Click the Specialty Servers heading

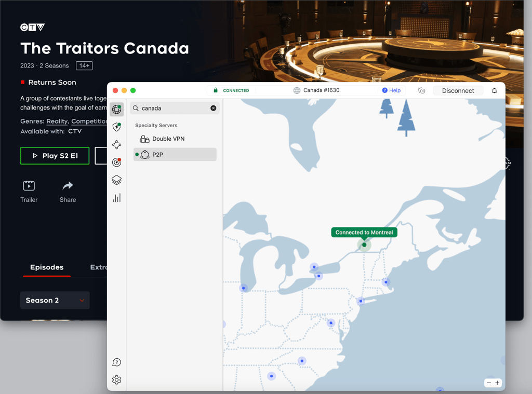coord(156,126)
